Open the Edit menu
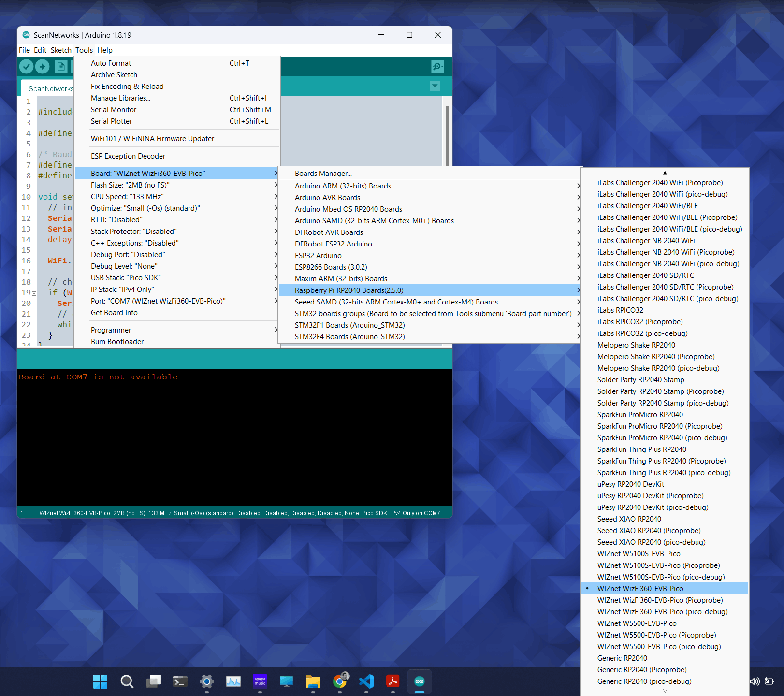 [x=40, y=50]
